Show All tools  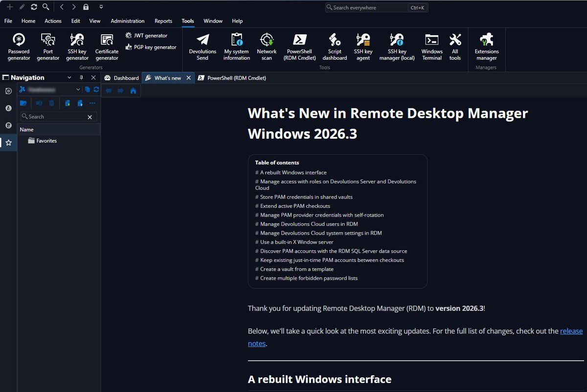pos(455,47)
